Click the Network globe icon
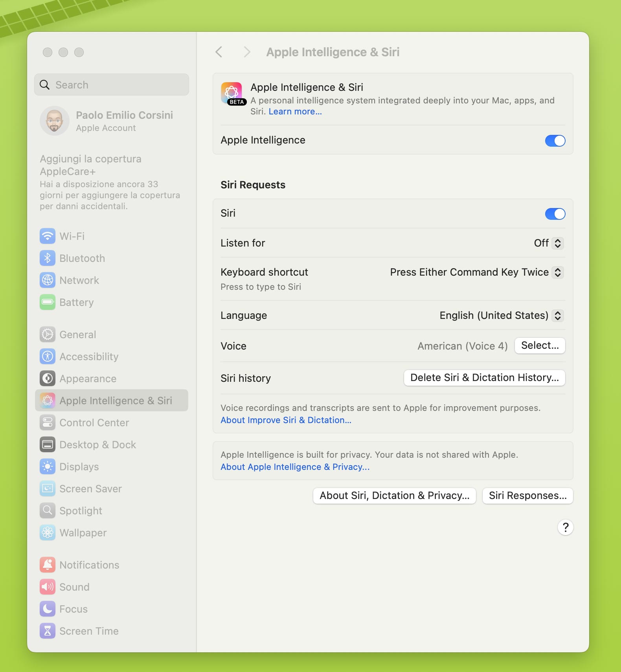Screen dimensions: 621x672 click(x=48, y=280)
